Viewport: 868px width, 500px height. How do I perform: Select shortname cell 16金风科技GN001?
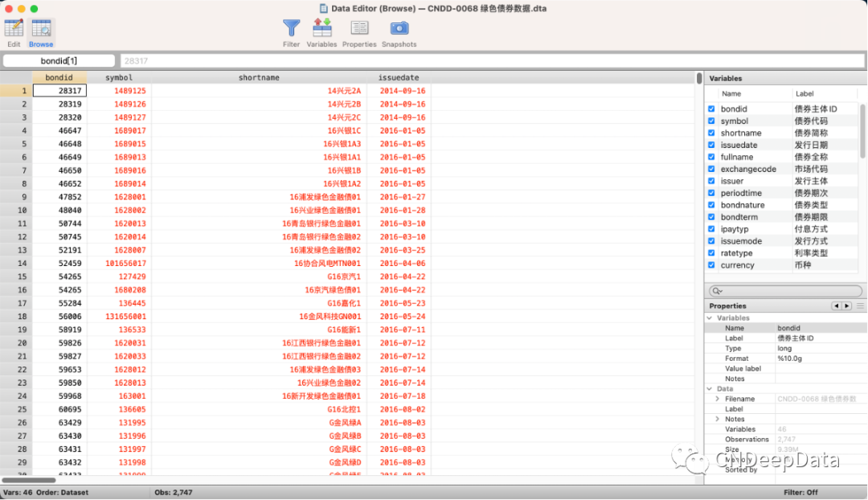tap(259, 317)
